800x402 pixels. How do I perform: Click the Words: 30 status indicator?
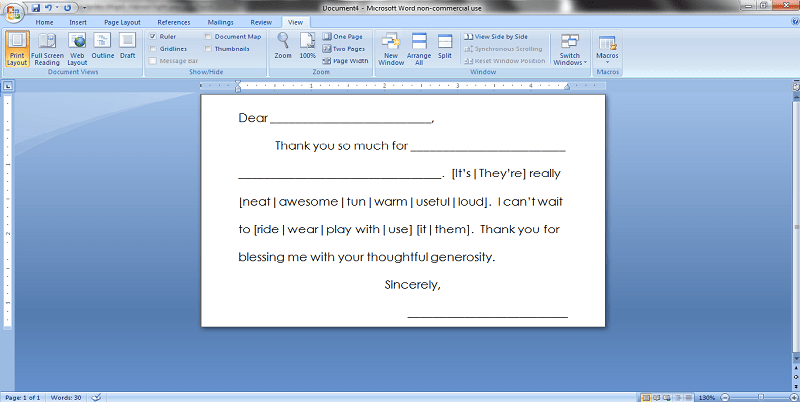pyautogui.click(x=64, y=397)
